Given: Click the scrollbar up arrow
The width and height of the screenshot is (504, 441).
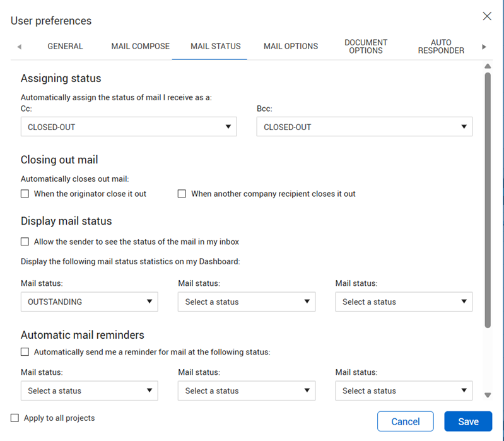Looking at the screenshot, I should click(487, 66).
